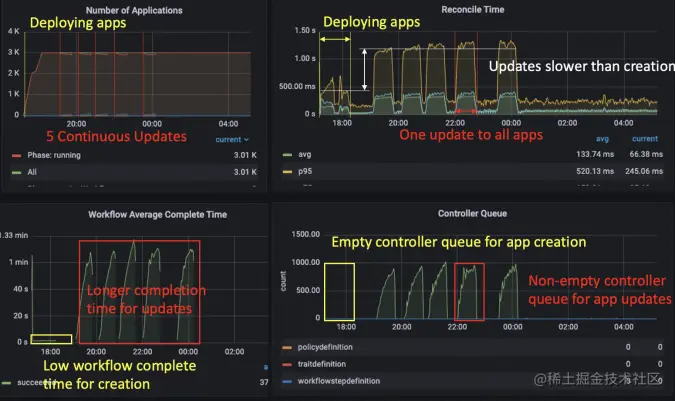675x401 pixels.
Task: Click the red color swatch for 'Phase: running'
Action: pos(17,156)
